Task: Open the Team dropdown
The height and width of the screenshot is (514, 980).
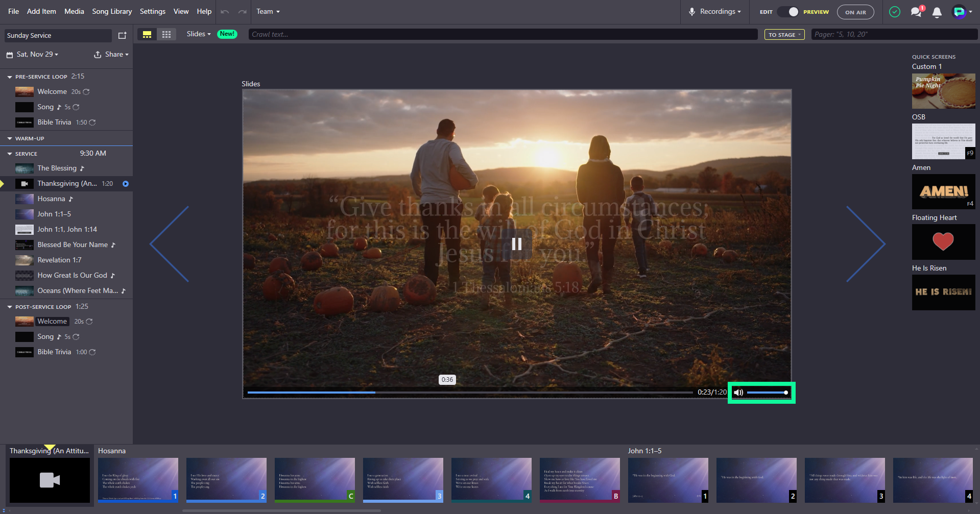Action: tap(268, 12)
